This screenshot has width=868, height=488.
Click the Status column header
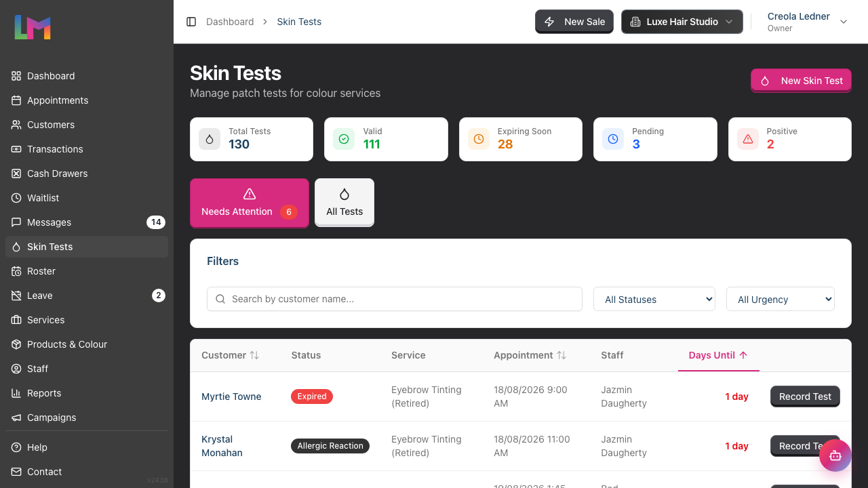pyautogui.click(x=306, y=355)
